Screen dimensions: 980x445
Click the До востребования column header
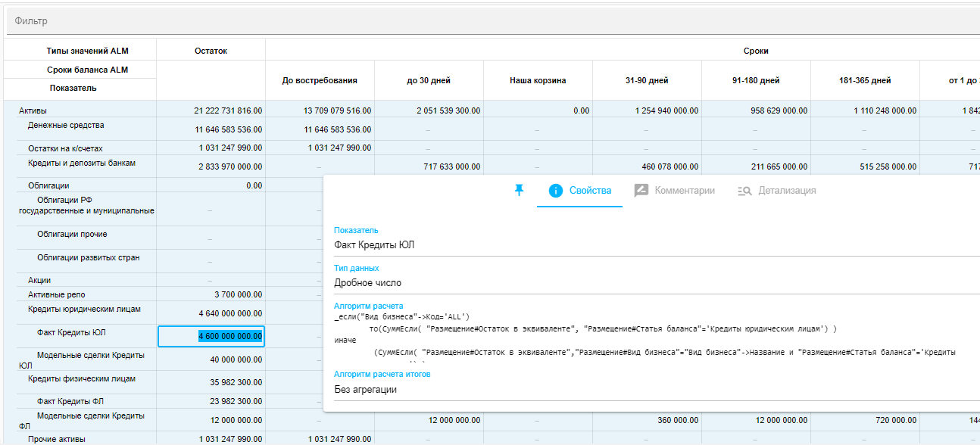[x=320, y=80]
